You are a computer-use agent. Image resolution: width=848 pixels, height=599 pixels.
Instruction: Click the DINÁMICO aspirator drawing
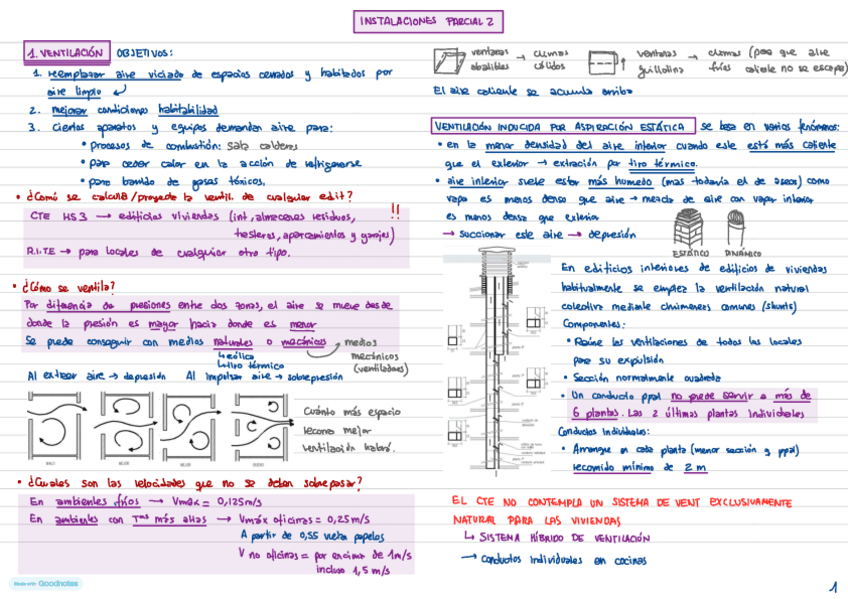736,228
